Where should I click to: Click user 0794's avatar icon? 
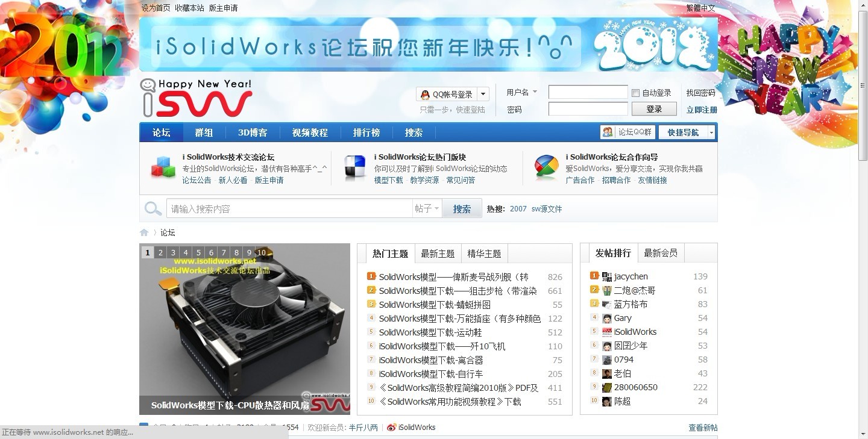(x=607, y=360)
